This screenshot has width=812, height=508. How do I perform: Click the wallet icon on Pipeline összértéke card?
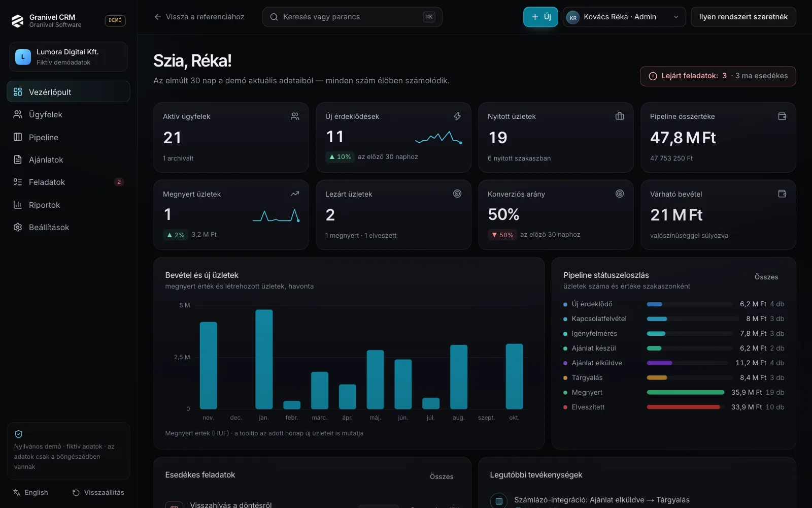[782, 116]
